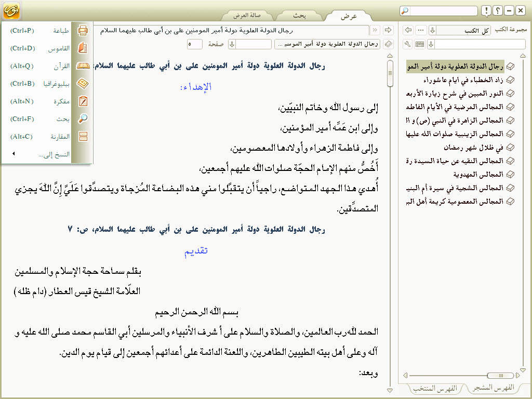Click the exclamation mark info button
This screenshot has width=532, height=399.
tap(485, 11)
